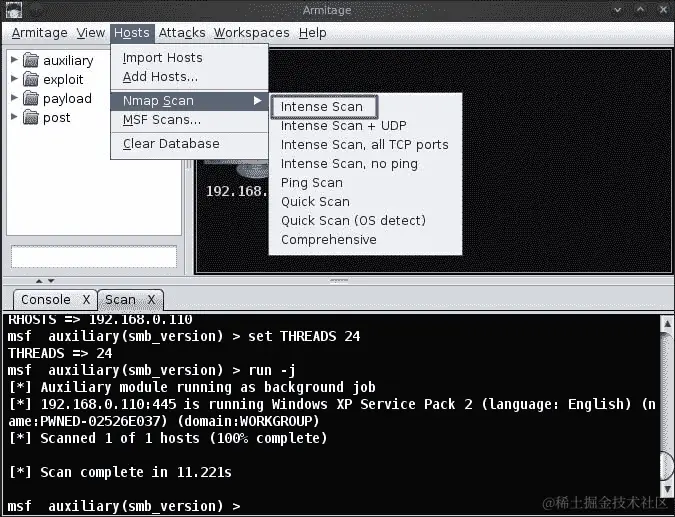Choose Clear Database menu entry
675x517 pixels.
coord(189,144)
